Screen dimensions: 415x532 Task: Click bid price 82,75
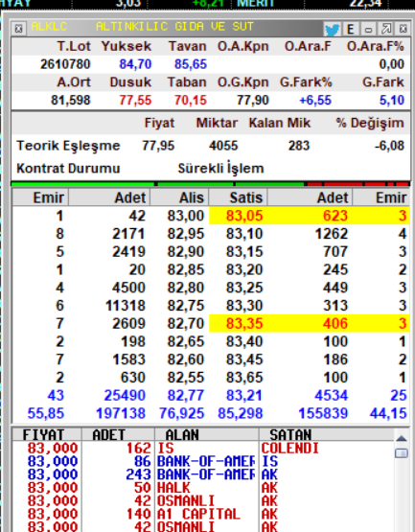click(186, 306)
